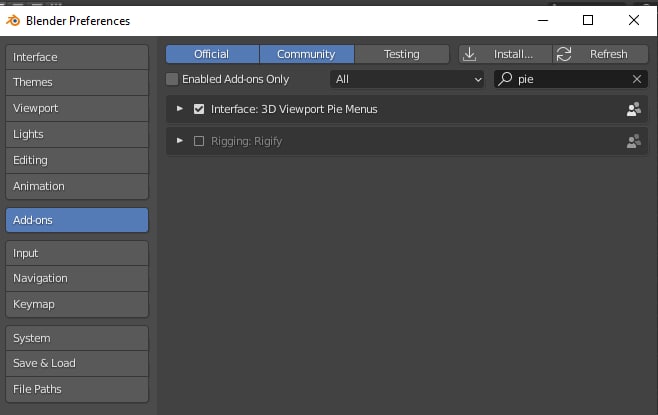658x415 pixels.
Task: Toggle Enabled Add-ons Only checkbox
Action: (x=172, y=79)
